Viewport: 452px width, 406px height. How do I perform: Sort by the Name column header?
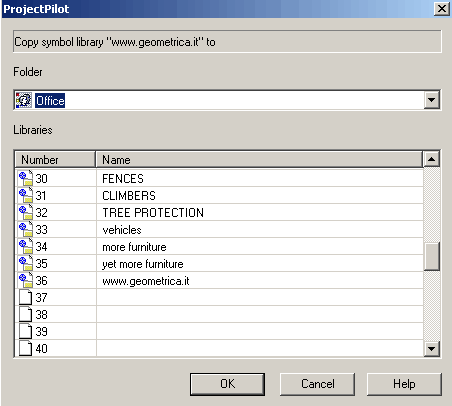click(x=259, y=159)
